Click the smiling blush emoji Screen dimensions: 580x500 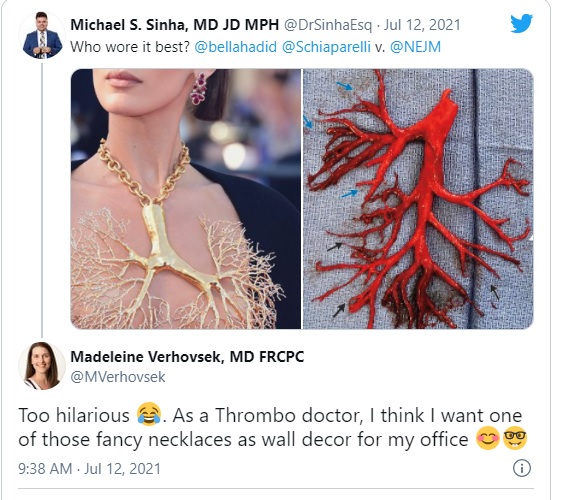(x=488, y=438)
